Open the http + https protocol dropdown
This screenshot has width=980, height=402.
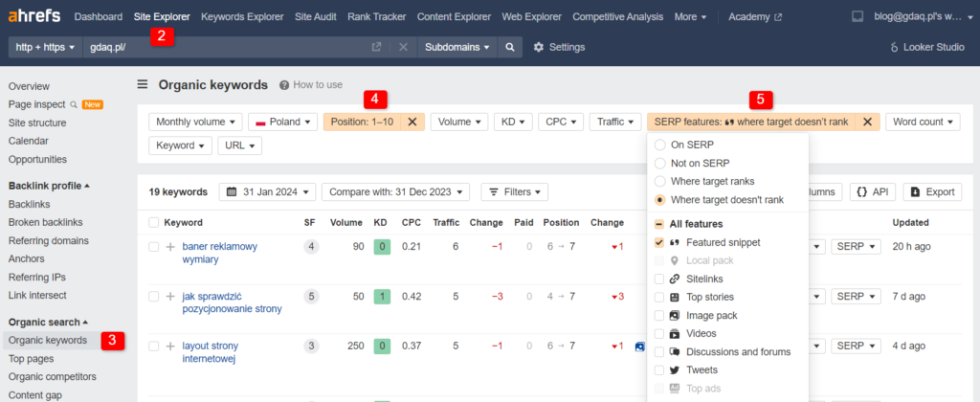(x=46, y=47)
